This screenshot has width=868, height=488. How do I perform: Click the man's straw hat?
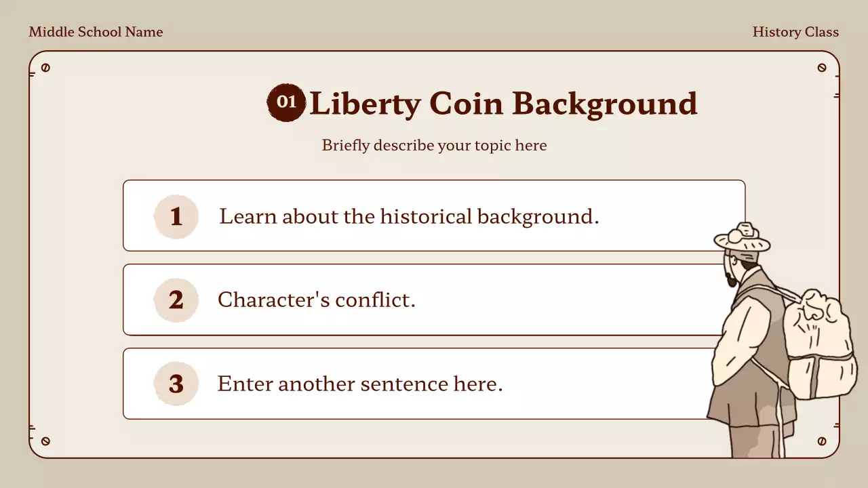pyautogui.click(x=742, y=237)
